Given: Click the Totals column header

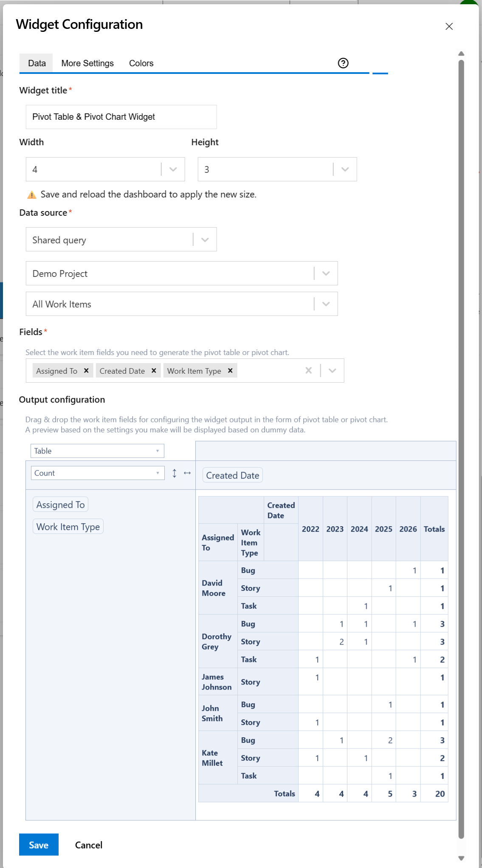Looking at the screenshot, I should [x=434, y=529].
